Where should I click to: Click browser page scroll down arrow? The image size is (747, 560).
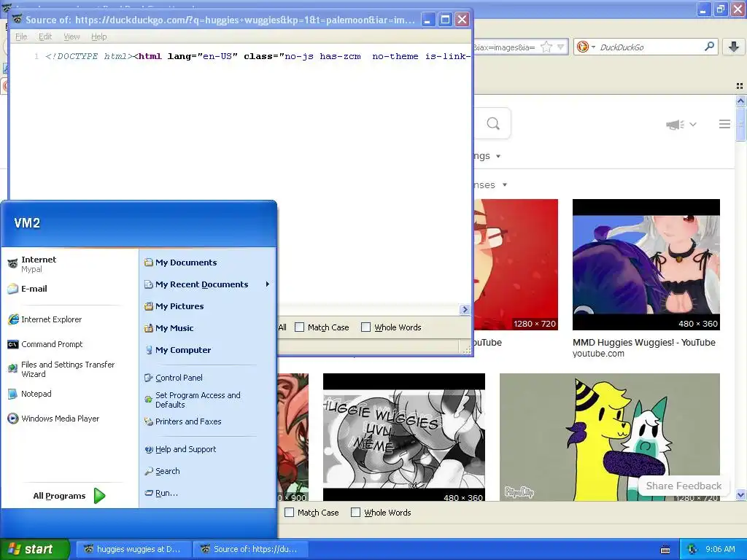click(x=740, y=495)
